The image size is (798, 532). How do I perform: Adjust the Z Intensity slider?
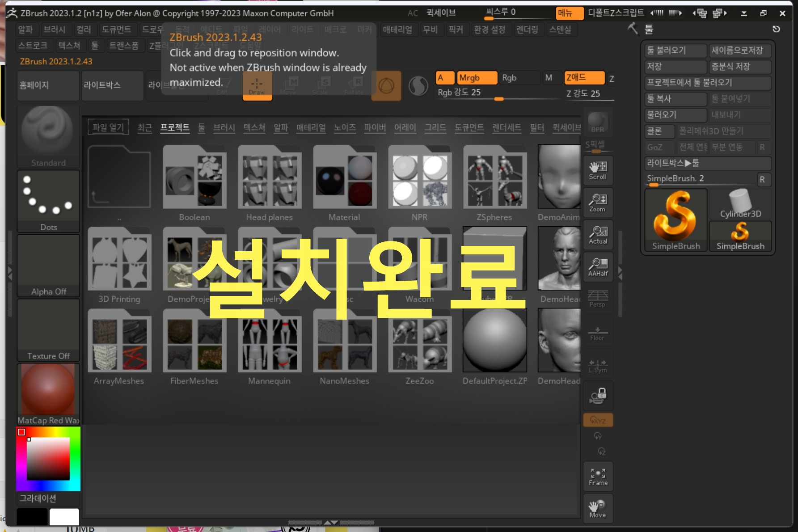pos(589,93)
